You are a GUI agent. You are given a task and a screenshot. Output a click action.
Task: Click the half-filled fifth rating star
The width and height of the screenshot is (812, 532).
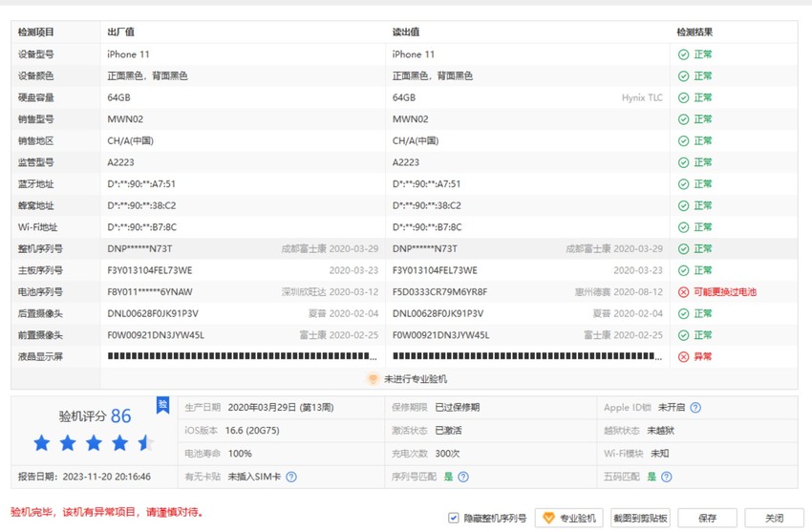click(145, 443)
